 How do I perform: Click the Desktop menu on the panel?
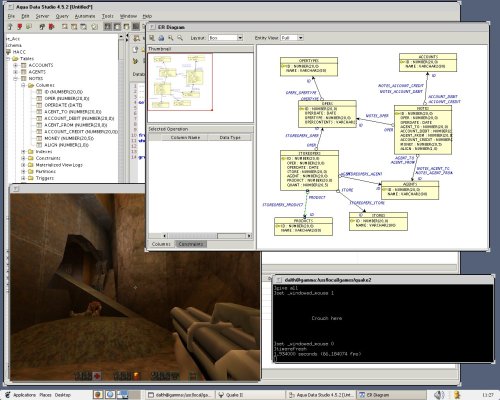63,395
